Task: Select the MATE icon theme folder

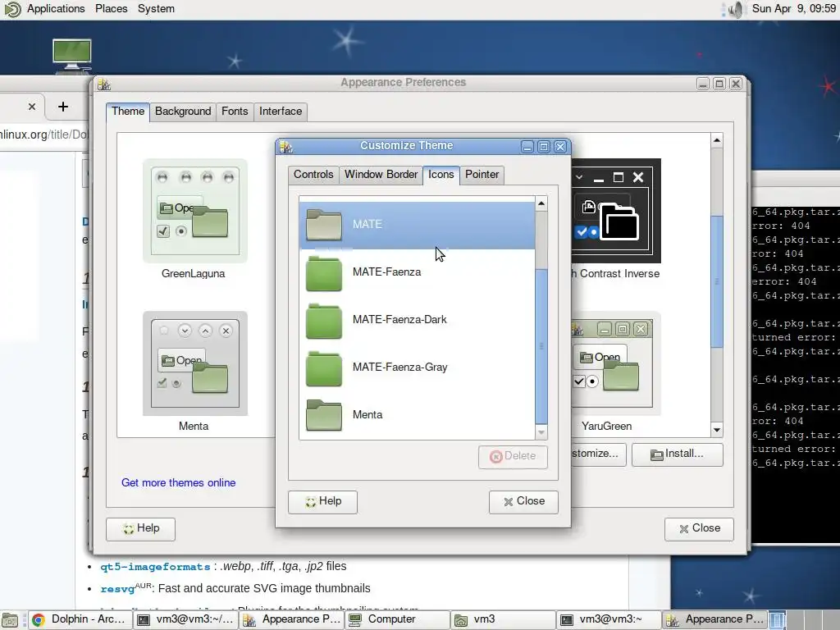Action: pyautogui.click(x=323, y=225)
